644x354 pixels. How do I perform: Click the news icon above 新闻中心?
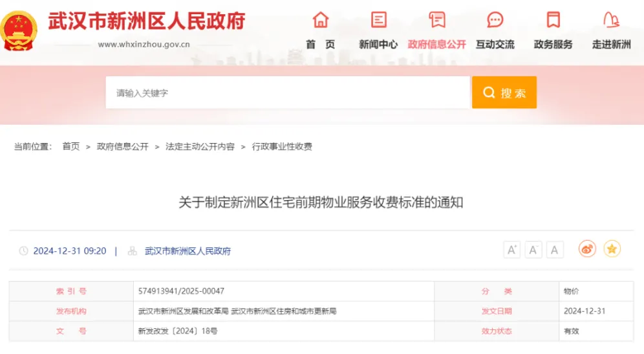pos(378,20)
